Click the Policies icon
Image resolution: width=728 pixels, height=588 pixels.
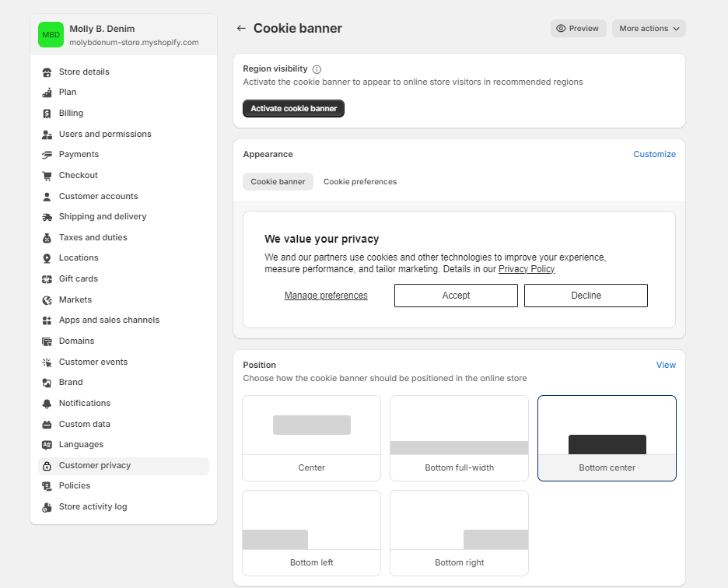point(47,486)
